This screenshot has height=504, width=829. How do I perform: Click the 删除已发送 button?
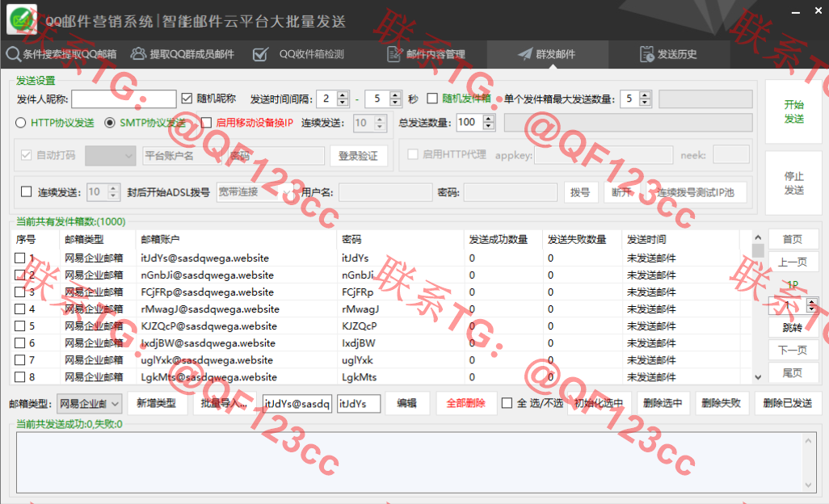click(x=788, y=403)
